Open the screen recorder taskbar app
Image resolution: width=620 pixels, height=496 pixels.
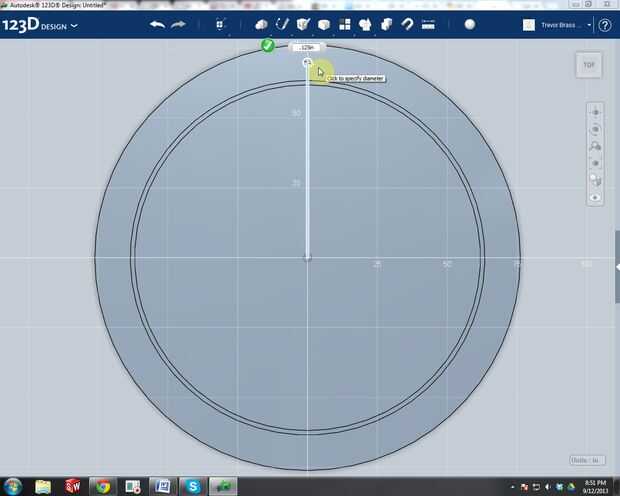tap(132, 487)
